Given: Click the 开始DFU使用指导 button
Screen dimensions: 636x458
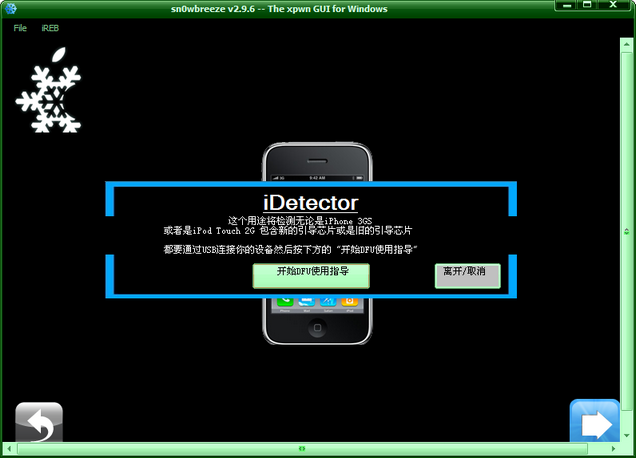Looking at the screenshot, I should 311,276.
